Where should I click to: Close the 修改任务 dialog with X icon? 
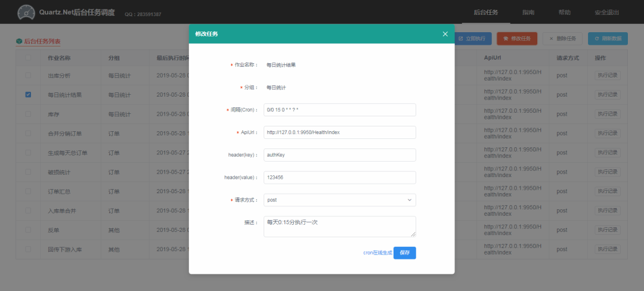point(445,34)
